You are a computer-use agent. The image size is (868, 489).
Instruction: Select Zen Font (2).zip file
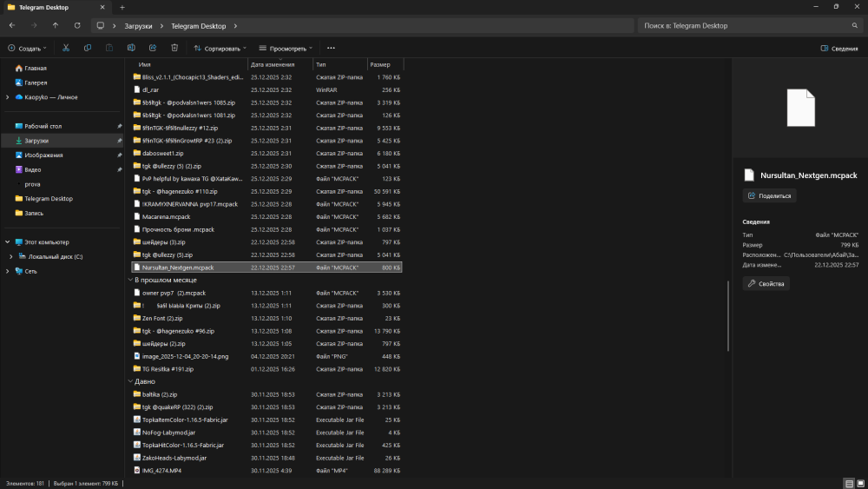coord(266,319)
